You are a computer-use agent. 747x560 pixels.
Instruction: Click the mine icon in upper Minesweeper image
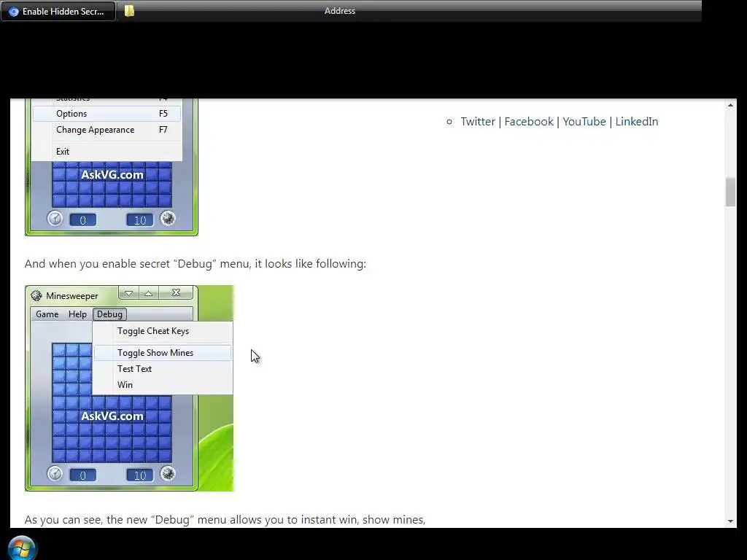168,219
